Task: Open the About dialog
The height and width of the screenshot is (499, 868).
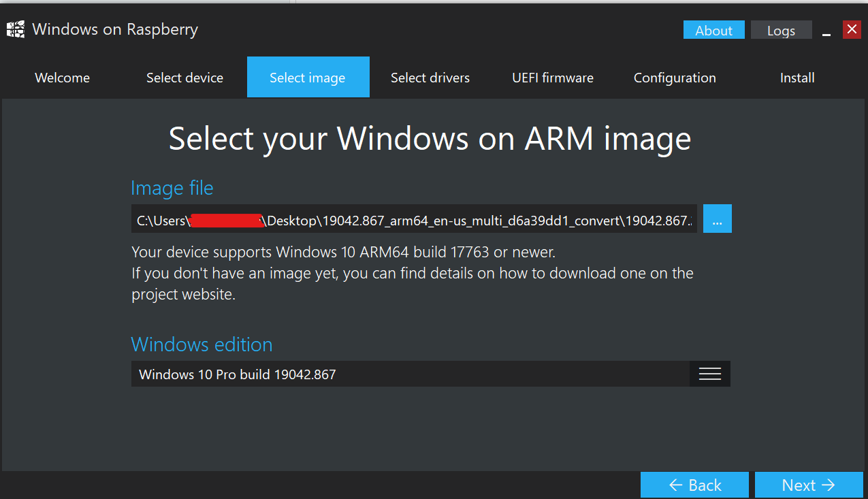Action: coord(714,30)
